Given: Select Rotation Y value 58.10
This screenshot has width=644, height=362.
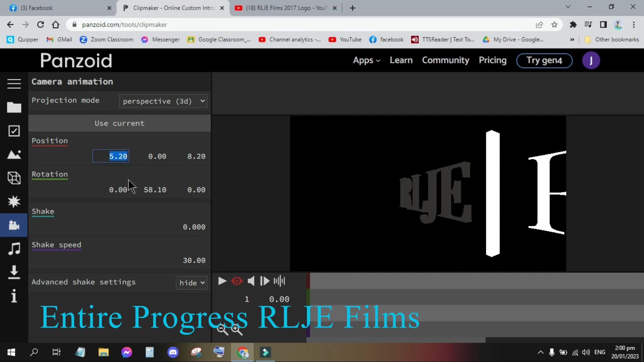Looking at the screenshot, I should [x=155, y=190].
